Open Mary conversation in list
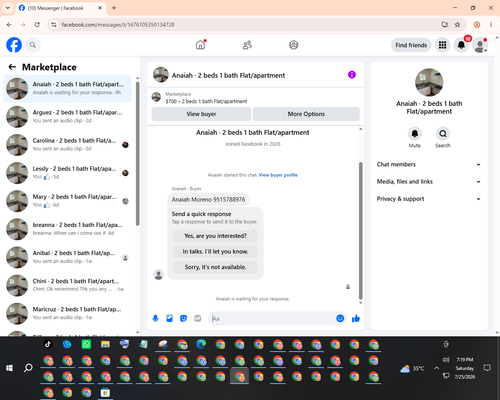This screenshot has height=400, width=500. 68,201
